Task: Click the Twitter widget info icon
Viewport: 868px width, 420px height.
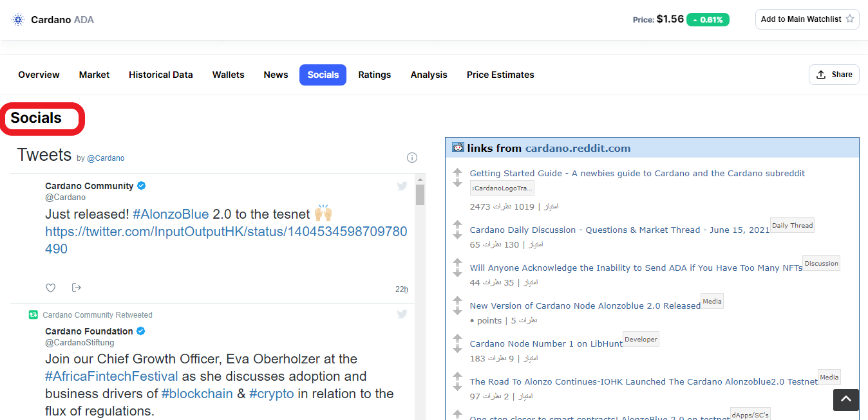Action: click(412, 158)
